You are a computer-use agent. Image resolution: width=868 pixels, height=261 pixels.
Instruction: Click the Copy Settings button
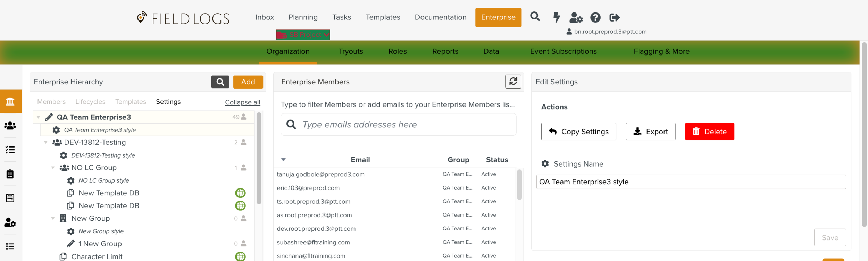[x=578, y=132]
